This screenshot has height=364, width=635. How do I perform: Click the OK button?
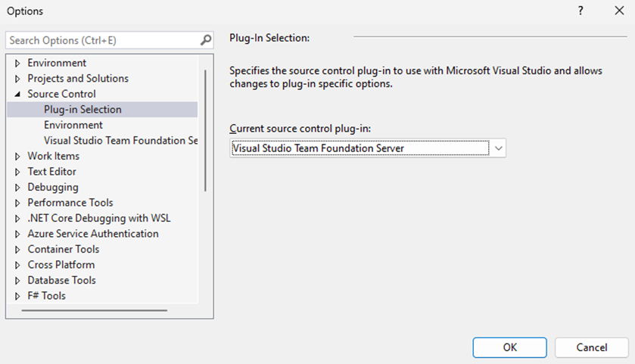click(509, 347)
